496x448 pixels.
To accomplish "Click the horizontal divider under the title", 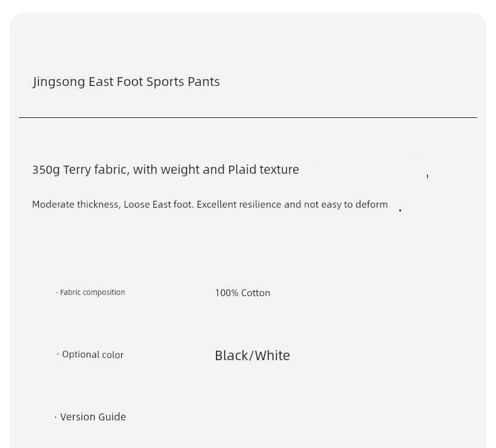I will 248,117.
